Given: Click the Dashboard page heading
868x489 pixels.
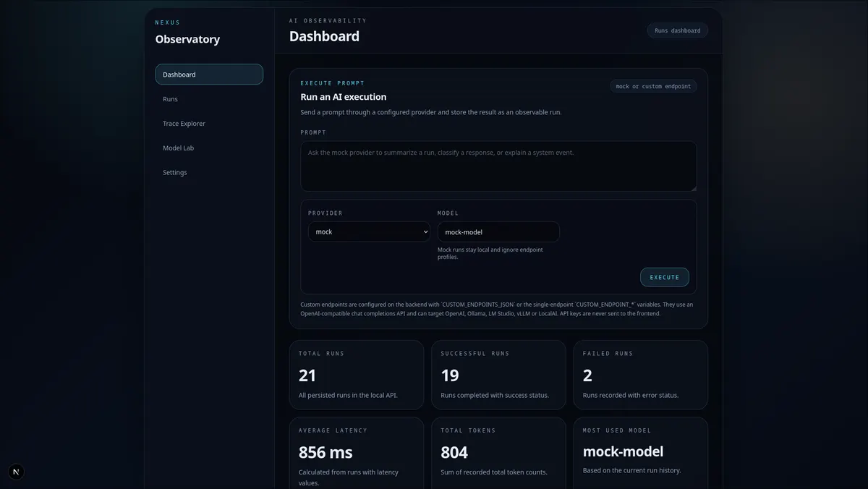Looking at the screenshot, I should tap(324, 36).
